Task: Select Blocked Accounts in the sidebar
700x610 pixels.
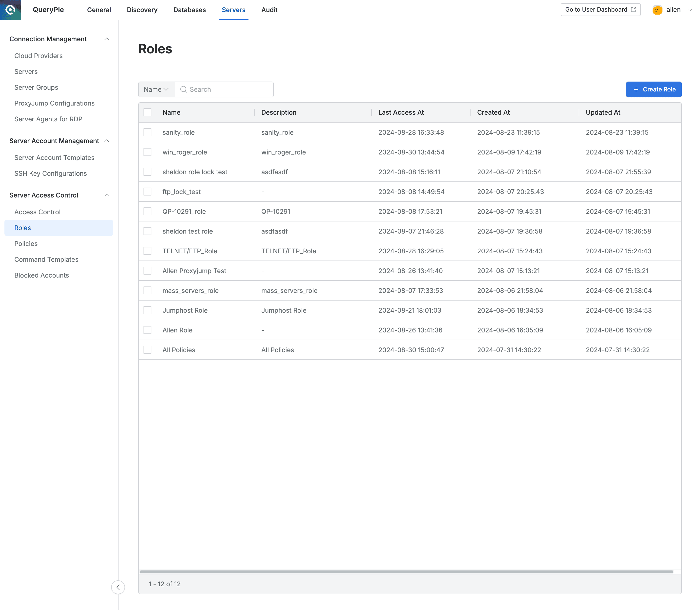Action: pos(42,275)
